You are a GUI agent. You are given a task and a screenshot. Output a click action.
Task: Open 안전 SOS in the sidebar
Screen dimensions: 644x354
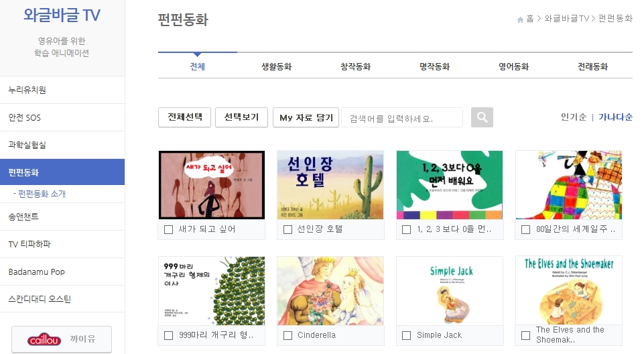click(62, 117)
